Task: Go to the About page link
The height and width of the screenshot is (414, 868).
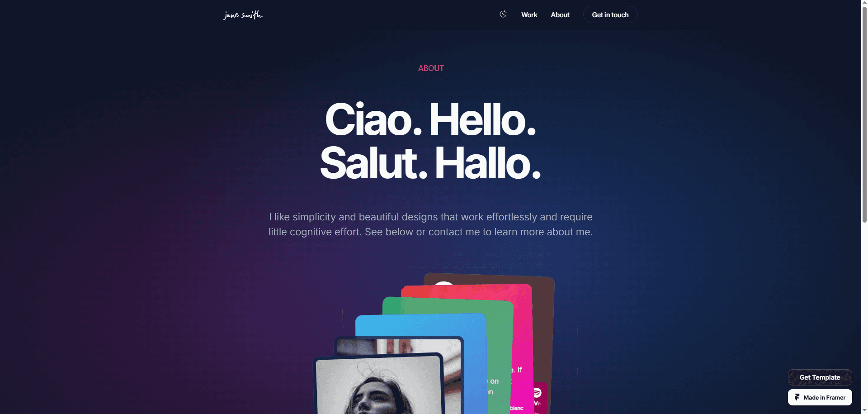Action: pos(560,15)
